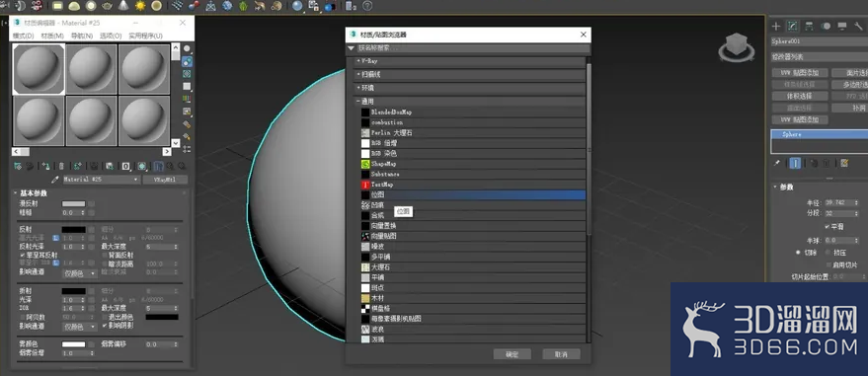Image resolution: width=868 pixels, height=376 pixels.
Task: Open the Utilities wrench icon in command panel
Action: (858, 26)
